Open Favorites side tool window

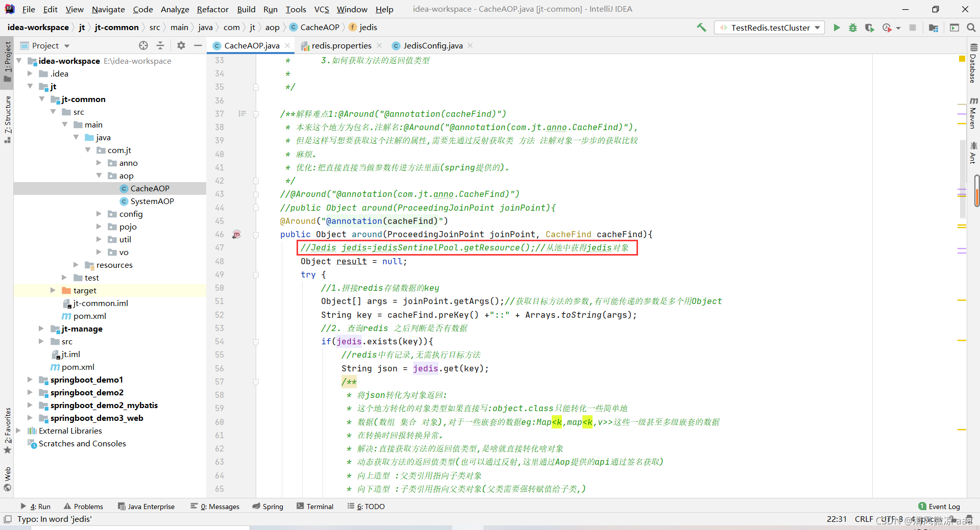pos(7,430)
